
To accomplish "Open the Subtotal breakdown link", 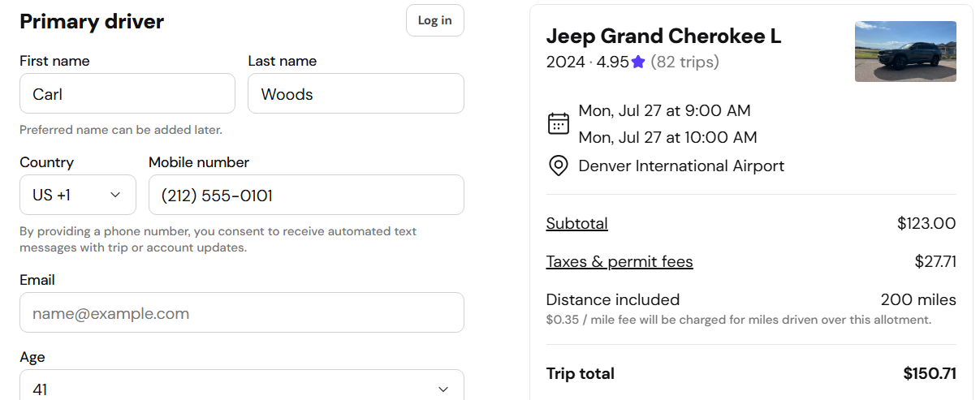I will [576, 223].
